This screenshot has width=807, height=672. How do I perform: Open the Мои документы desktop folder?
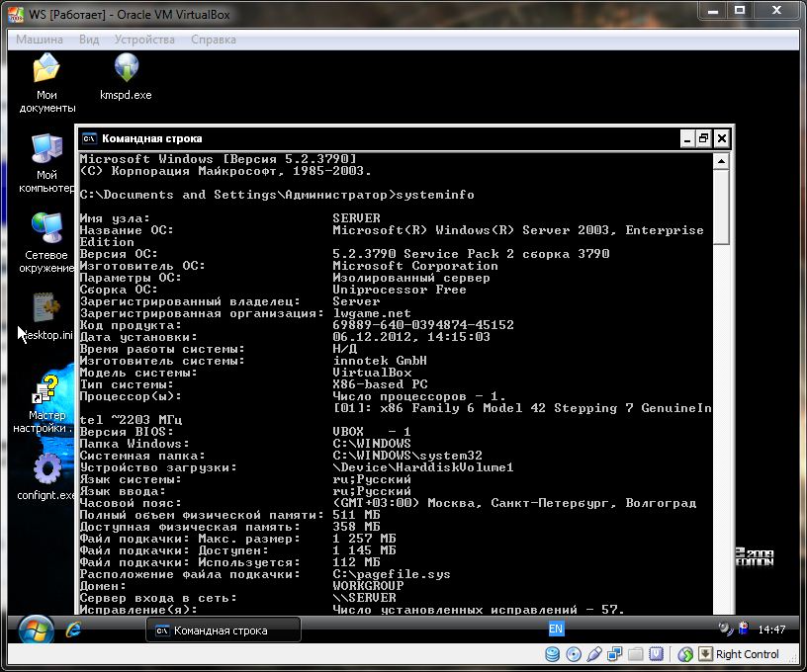point(46,83)
